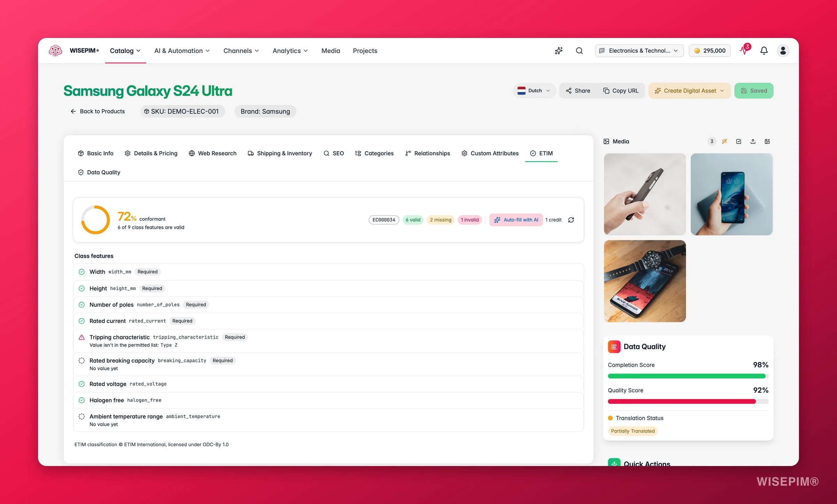Image resolution: width=837 pixels, height=504 pixels.
Task: Switch to the Data Quality tab
Action: [x=99, y=172]
